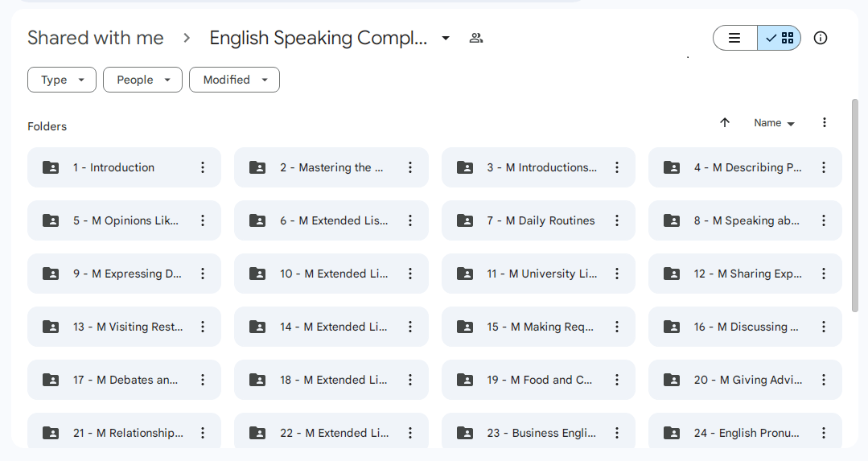The width and height of the screenshot is (868, 461).
Task: Open the 8 - M Speaking ab... folder
Action: [x=745, y=220]
